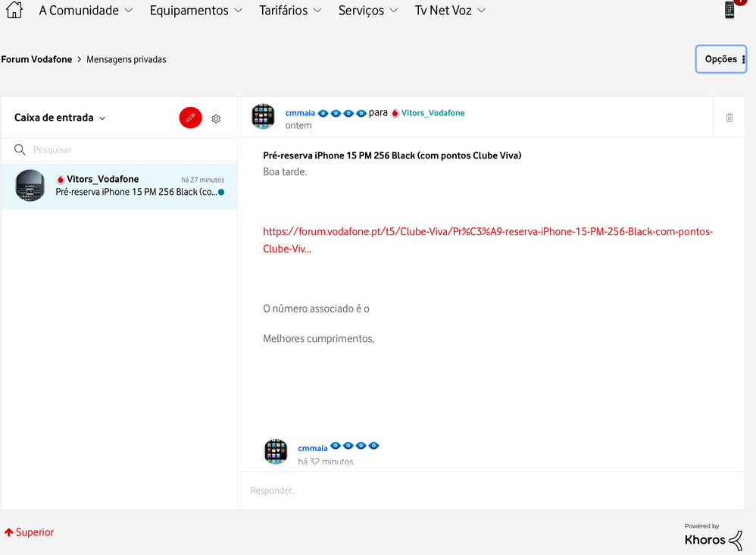Image resolution: width=756 pixels, height=555 pixels.
Task: Open the Serviços menu
Action: (368, 11)
